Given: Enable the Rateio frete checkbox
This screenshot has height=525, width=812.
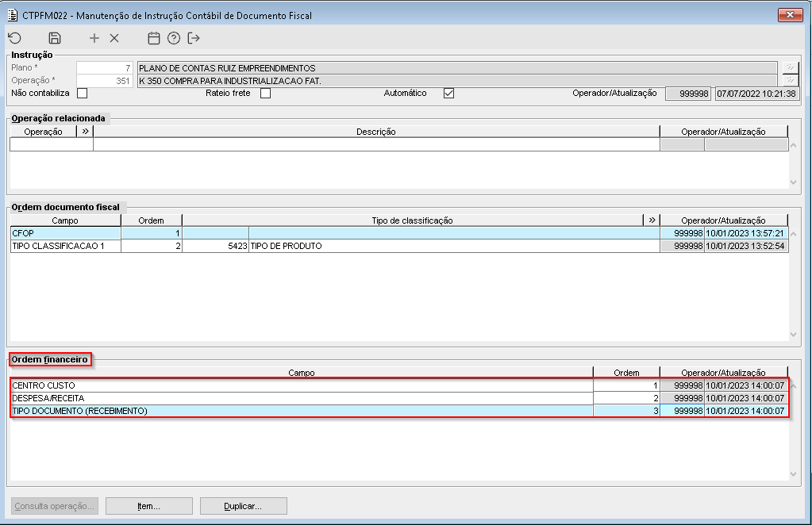Looking at the screenshot, I should pyautogui.click(x=266, y=93).
